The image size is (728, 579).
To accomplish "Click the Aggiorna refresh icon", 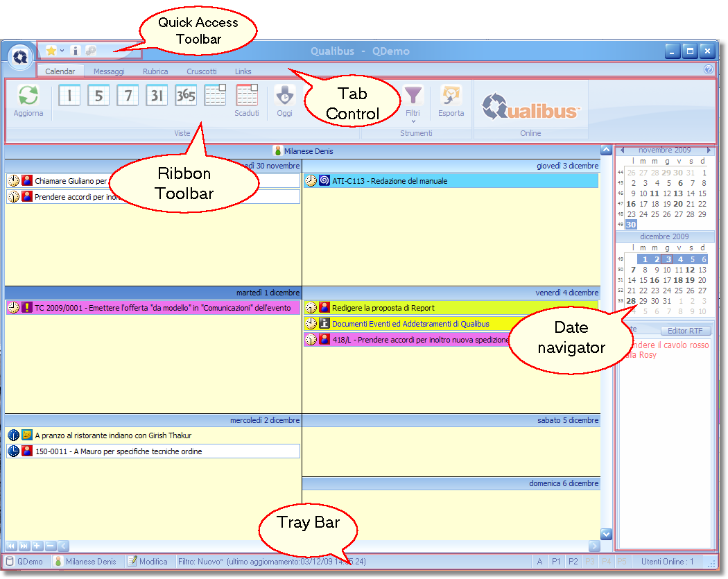I will (28, 96).
